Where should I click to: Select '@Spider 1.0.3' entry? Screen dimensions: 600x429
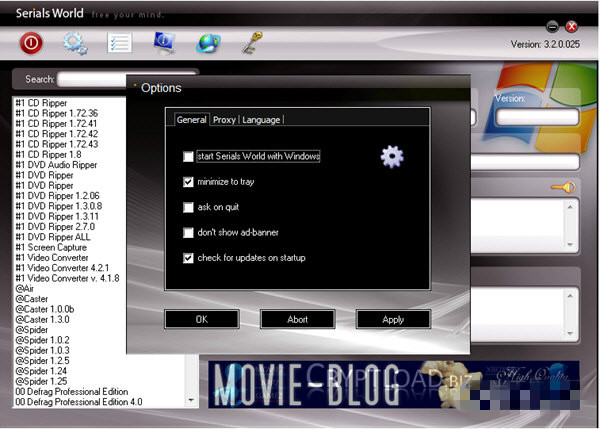point(42,351)
